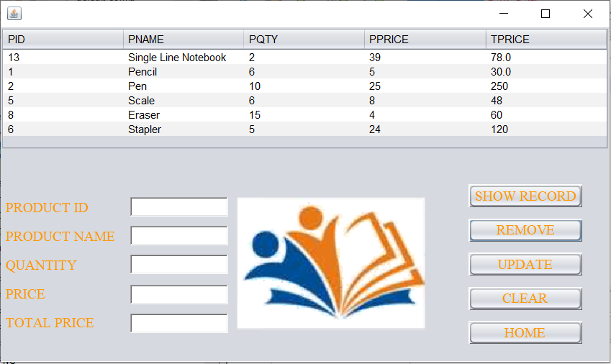Screen dimensions: 611x364
Task: Focus the TOTAL PRICE input field
Action: 179,323
